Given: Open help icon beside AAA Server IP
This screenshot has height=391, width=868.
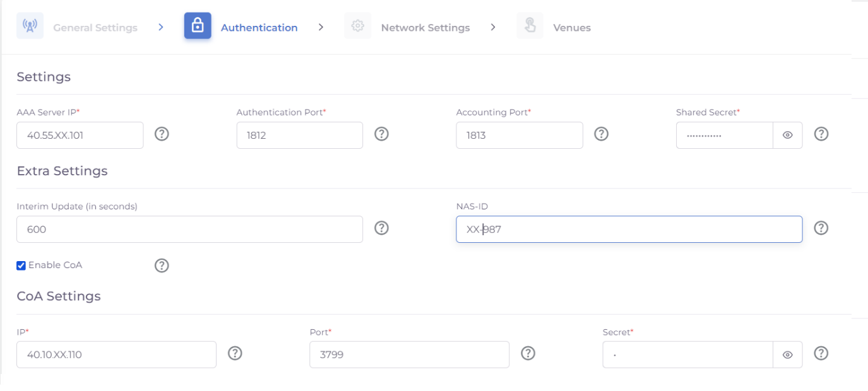Looking at the screenshot, I should (x=162, y=134).
